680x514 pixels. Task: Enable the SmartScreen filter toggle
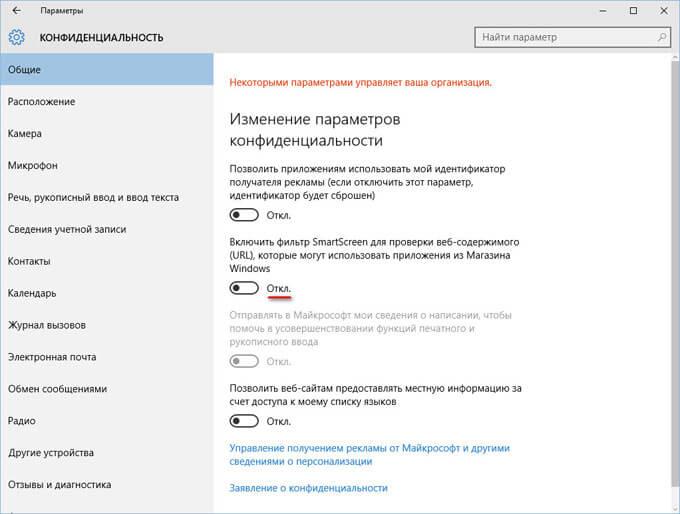pyautogui.click(x=244, y=288)
